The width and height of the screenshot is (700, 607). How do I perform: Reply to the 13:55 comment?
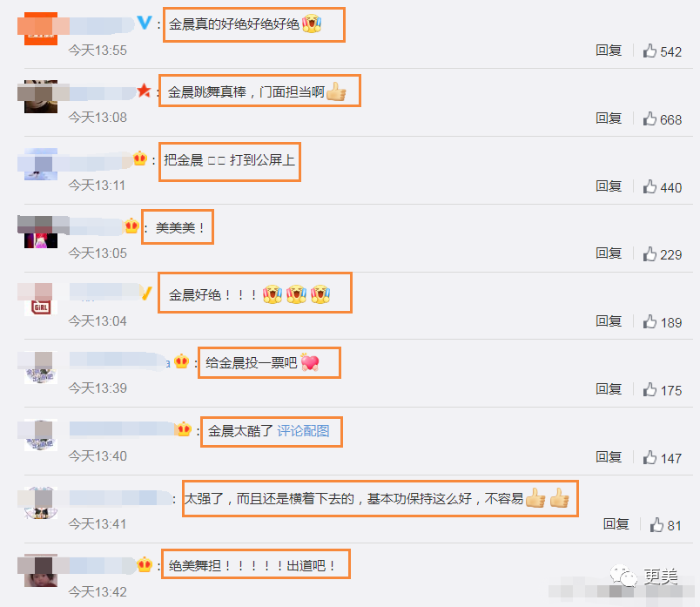(609, 51)
